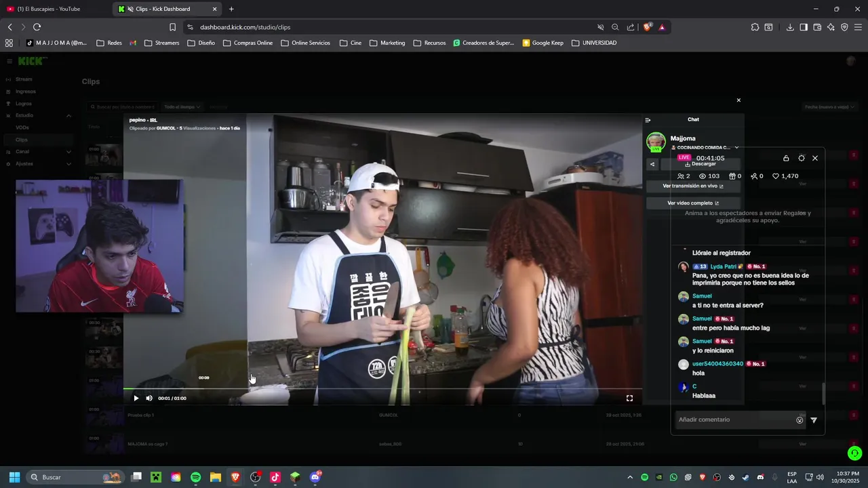868x488 pixels.
Task: Toggle the browser sidebar panel
Action: point(804,27)
